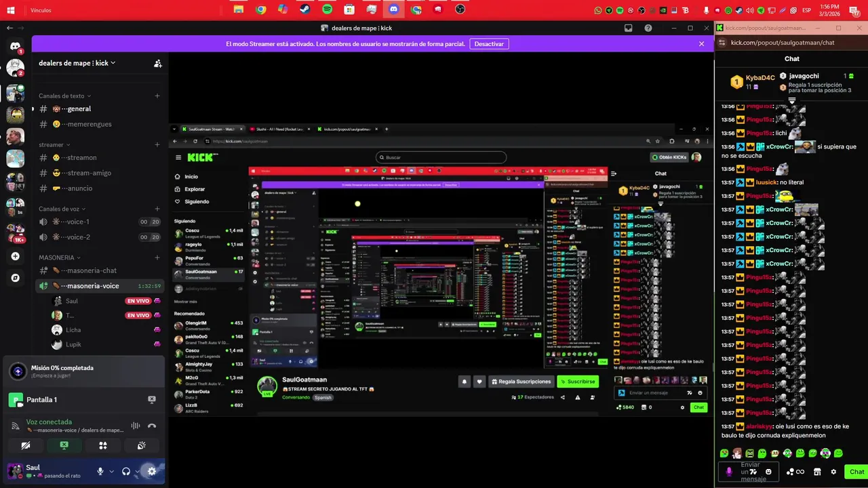Open the general text channel
The height and width of the screenshot is (488, 868).
click(x=100, y=108)
